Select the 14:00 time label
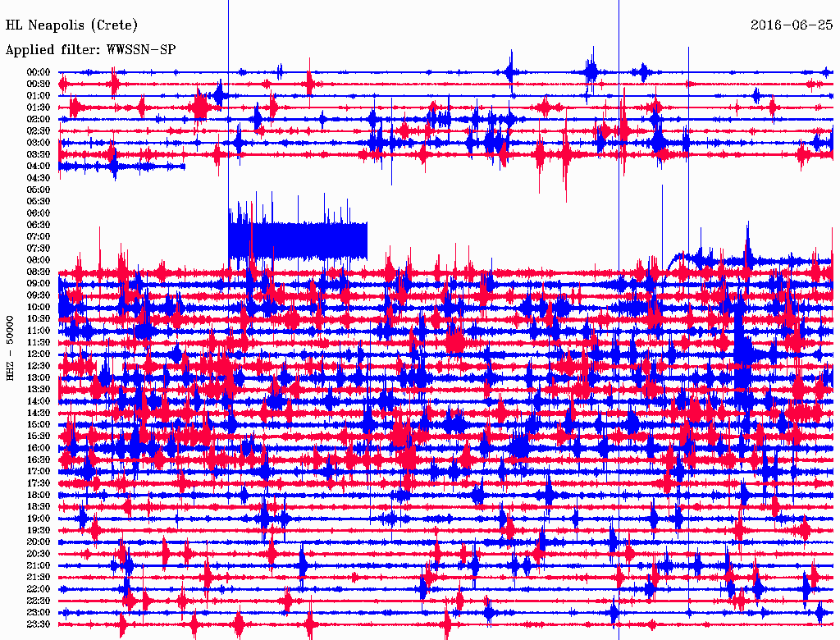Screen dimensions: 840x640 (39, 401)
